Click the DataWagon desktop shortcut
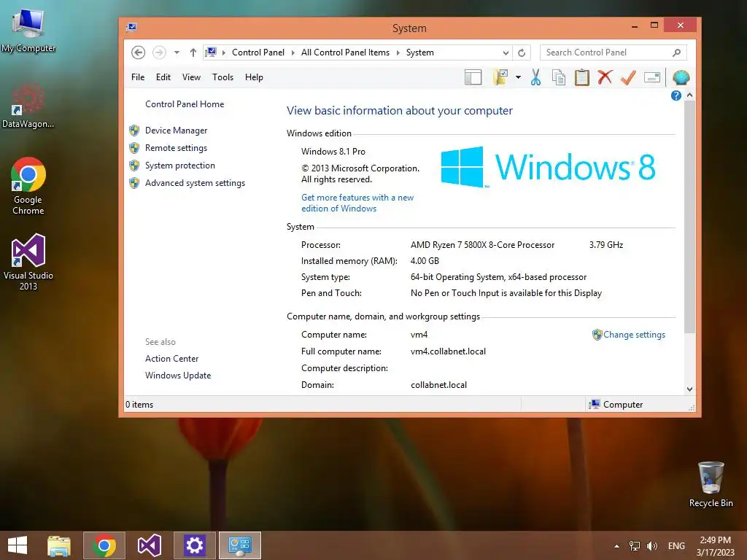The height and width of the screenshot is (560, 747). [28, 106]
